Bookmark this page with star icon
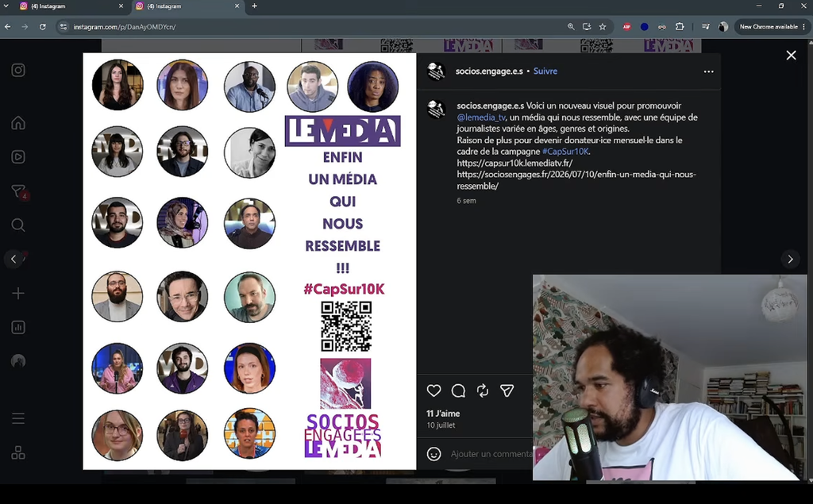The width and height of the screenshot is (813, 504). coord(603,26)
